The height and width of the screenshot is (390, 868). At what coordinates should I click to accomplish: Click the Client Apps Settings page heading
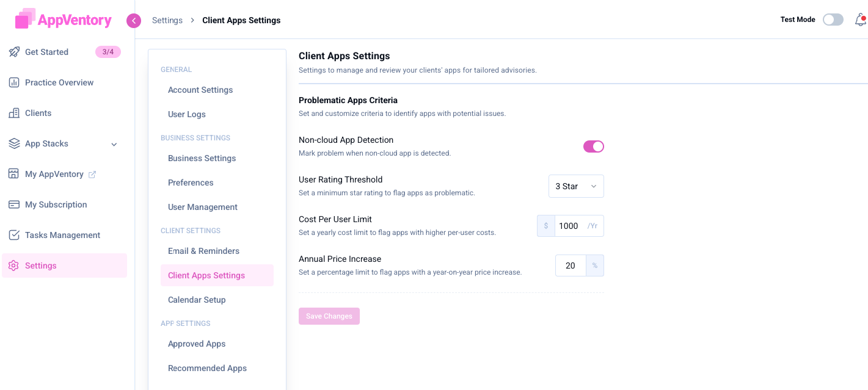point(345,56)
